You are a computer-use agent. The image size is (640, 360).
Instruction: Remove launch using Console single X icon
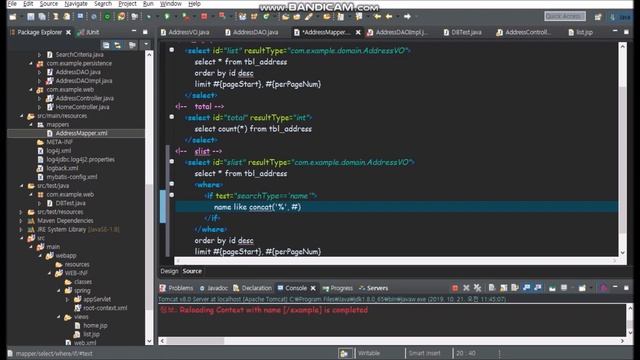pos(466,288)
